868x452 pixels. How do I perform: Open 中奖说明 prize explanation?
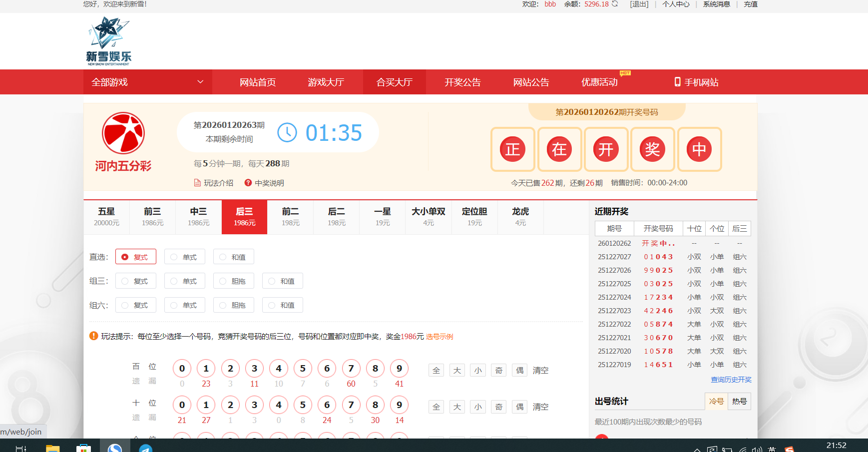click(264, 183)
